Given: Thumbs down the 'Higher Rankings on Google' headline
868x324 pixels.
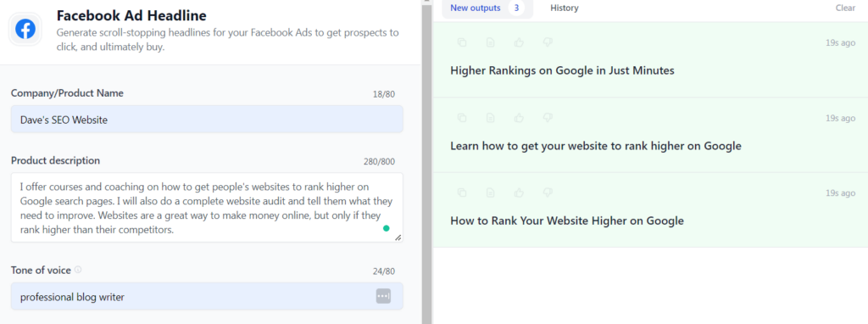Looking at the screenshot, I should click(548, 42).
